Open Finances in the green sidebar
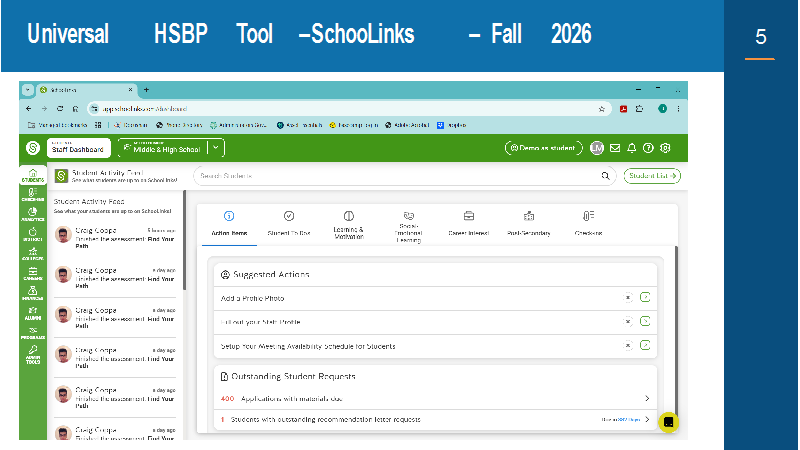Viewport: 800px width, 450px height. tap(33, 293)
